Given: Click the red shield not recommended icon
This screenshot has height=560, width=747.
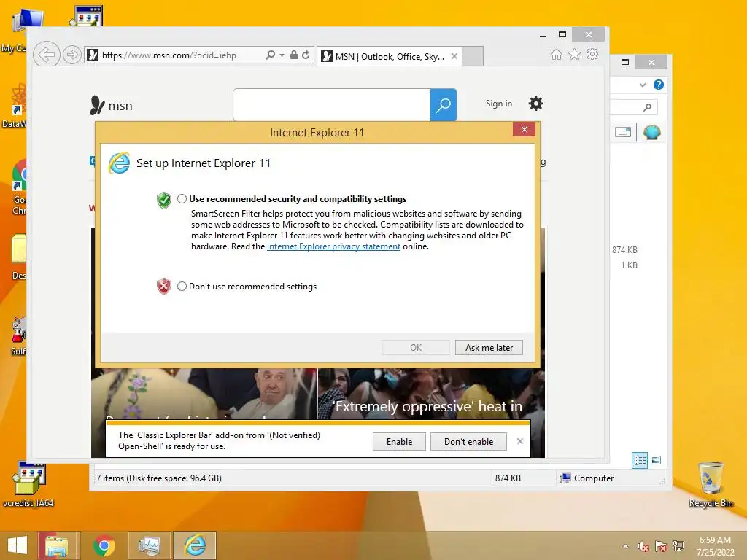Looking at the screenshot, I should point(164,286).
